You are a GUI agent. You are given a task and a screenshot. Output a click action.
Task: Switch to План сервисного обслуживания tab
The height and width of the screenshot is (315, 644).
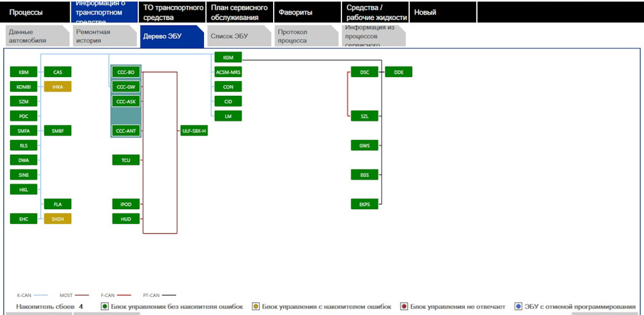(x=239, y=12)
